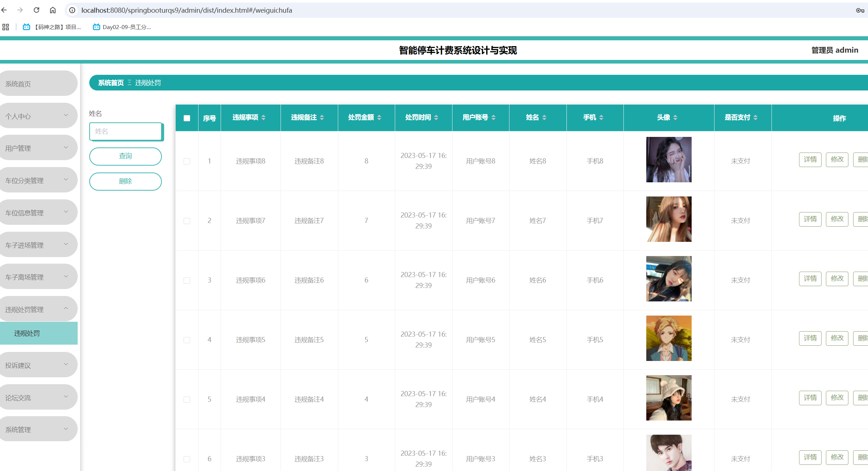Open 详情 for the 违规事项8 row
The width and height of the screenshot is (868, 471).
coord(810,159)
